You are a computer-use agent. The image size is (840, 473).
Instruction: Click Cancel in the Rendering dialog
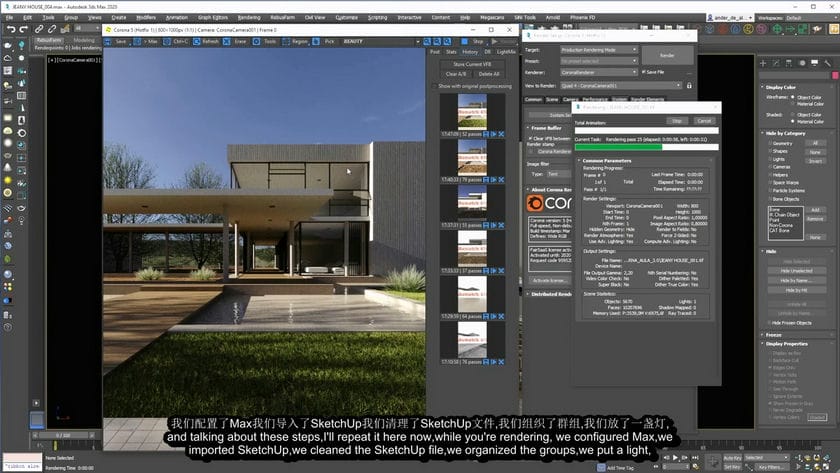point(704,121)
